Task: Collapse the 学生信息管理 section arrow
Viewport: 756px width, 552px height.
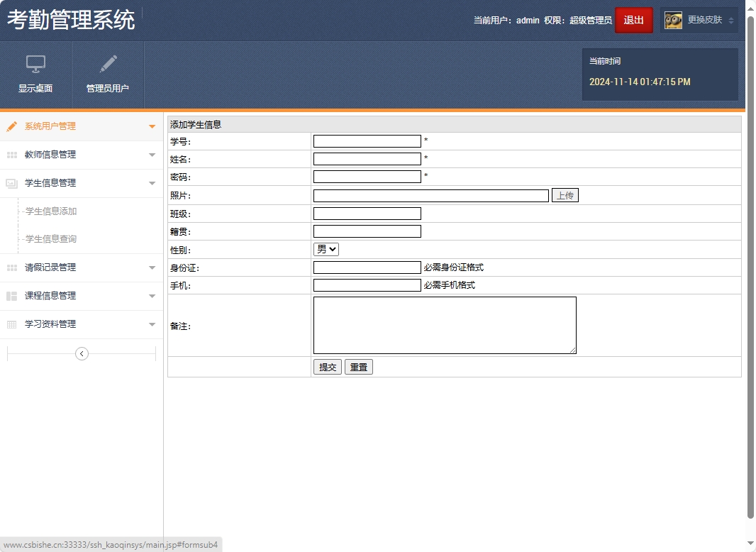Action: [152, 183]
